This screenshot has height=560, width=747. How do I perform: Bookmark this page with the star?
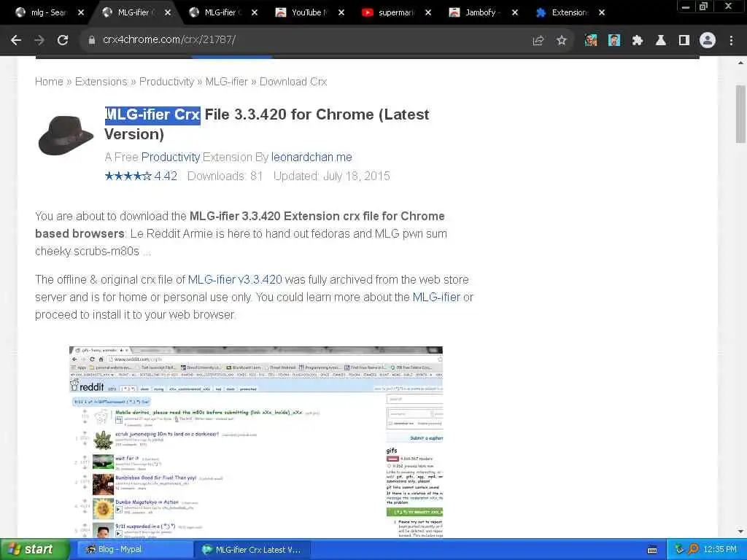[562, 41]
